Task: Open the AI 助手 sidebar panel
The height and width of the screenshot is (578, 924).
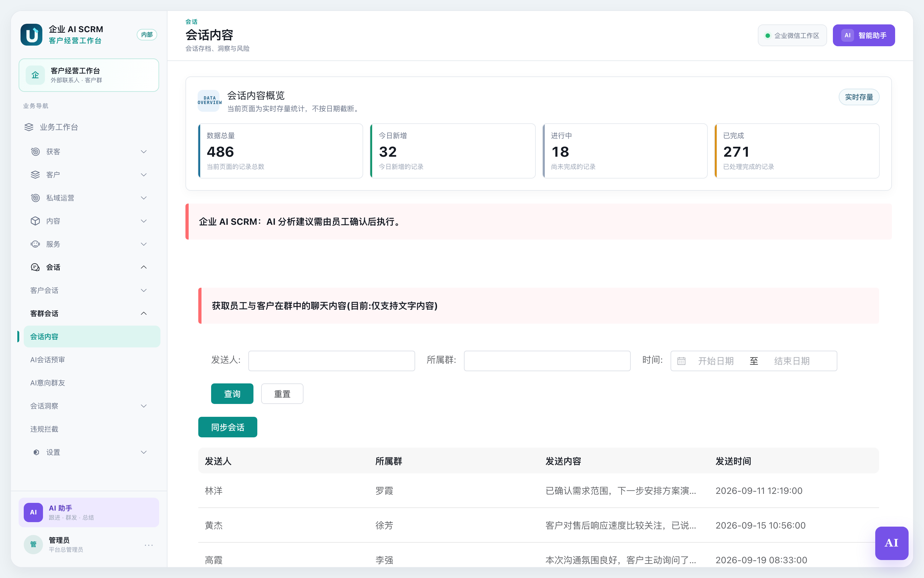Action: point(89,512)
